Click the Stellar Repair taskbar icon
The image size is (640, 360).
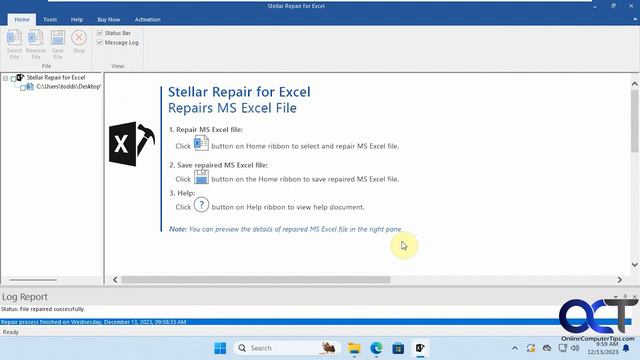coord(420,348)
